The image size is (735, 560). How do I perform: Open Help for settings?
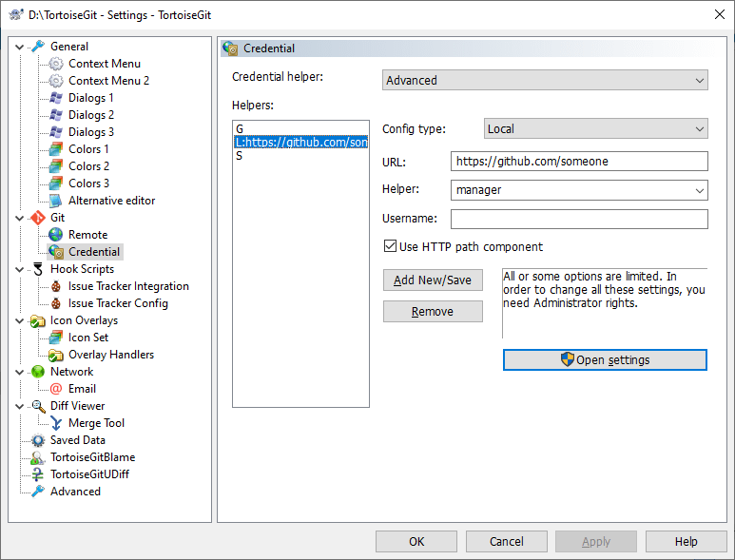686,541
